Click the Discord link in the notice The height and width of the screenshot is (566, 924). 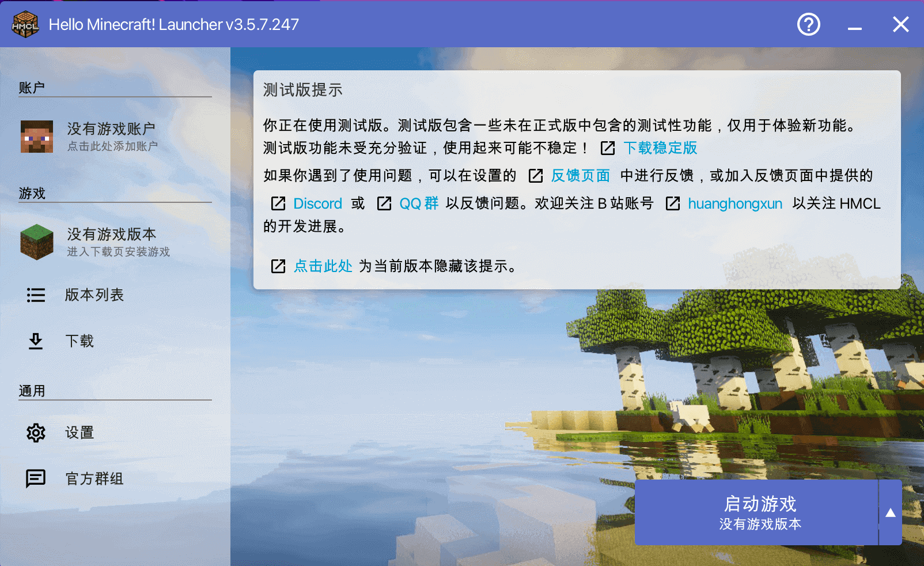coord(317,203)
